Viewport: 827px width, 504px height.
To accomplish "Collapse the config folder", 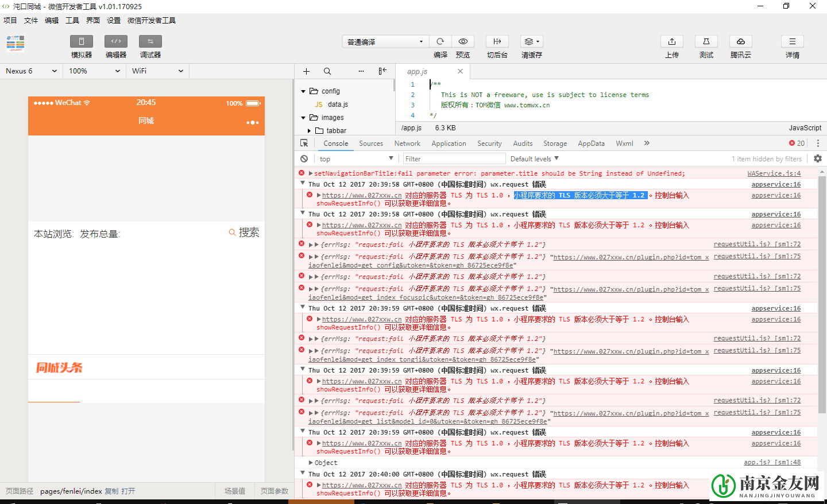I will point(304,91).
